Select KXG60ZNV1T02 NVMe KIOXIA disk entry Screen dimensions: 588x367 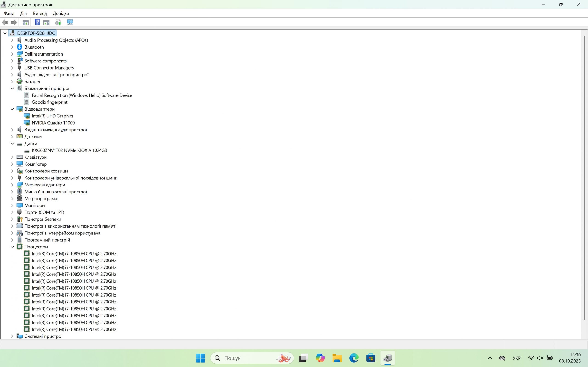coord(69,150)
